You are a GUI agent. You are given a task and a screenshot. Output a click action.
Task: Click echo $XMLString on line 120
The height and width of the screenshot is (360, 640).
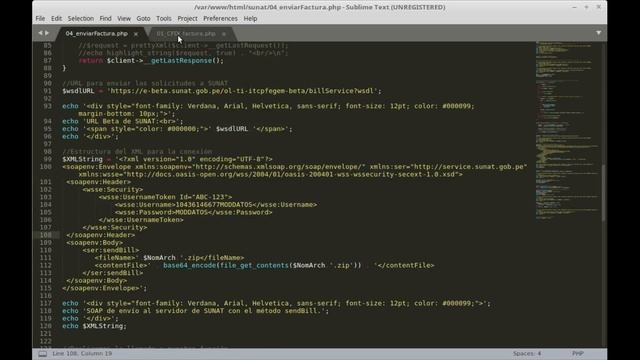click(94, 326)
